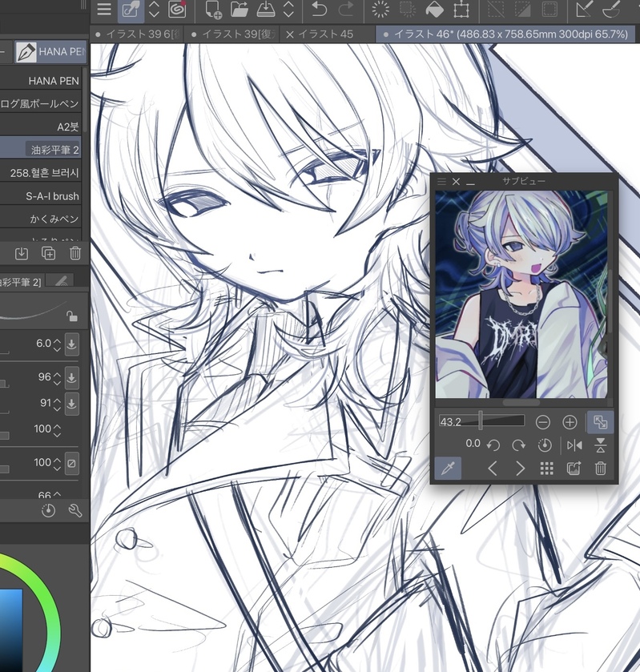Viewport: 640px width, 672px height.
Task: Reset Sub View rotation
Action: [545, 445]
